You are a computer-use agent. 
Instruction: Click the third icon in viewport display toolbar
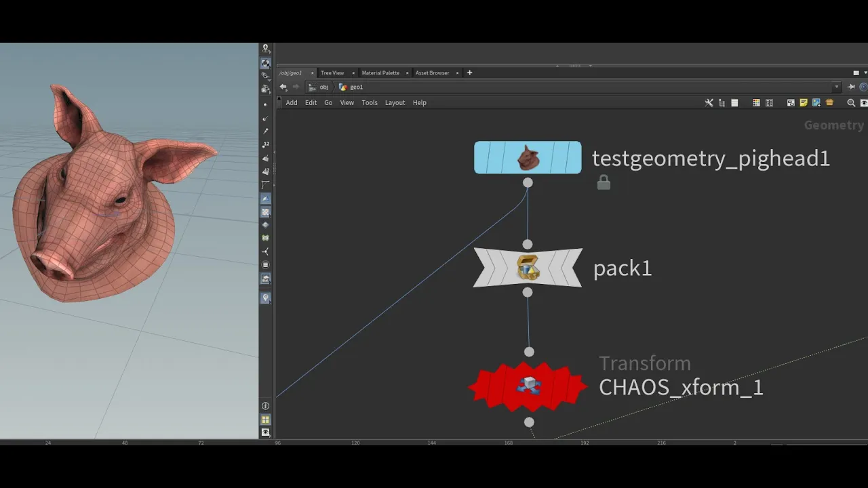click(x=266, y=75)
